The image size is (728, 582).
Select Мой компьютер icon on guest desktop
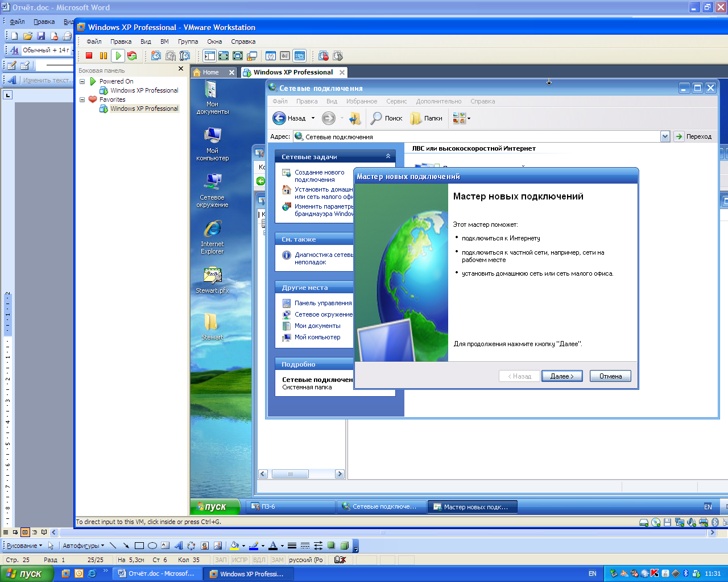[212, 144]
